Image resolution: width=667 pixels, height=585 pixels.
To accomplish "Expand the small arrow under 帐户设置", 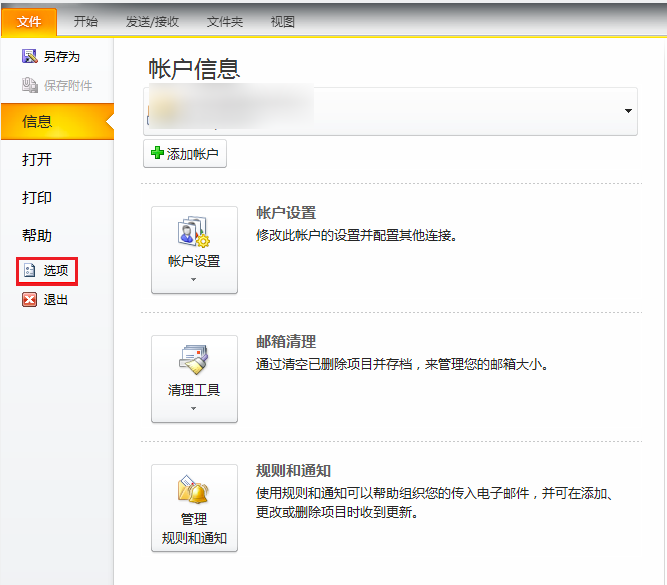I will click(x=194, y=280).
